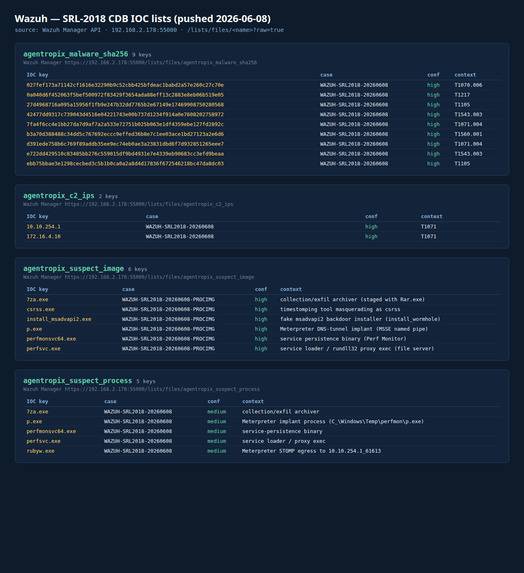The height and width of the screenshot is (573, 524).
Task: Click 'high' in the install_msadvapi2.exe row
Action: coord(261,319)
